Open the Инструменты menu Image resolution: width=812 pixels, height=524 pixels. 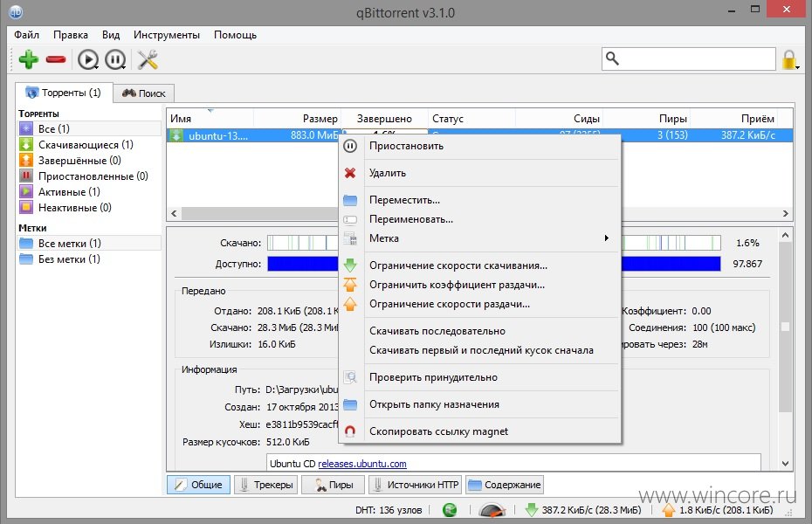166,35
